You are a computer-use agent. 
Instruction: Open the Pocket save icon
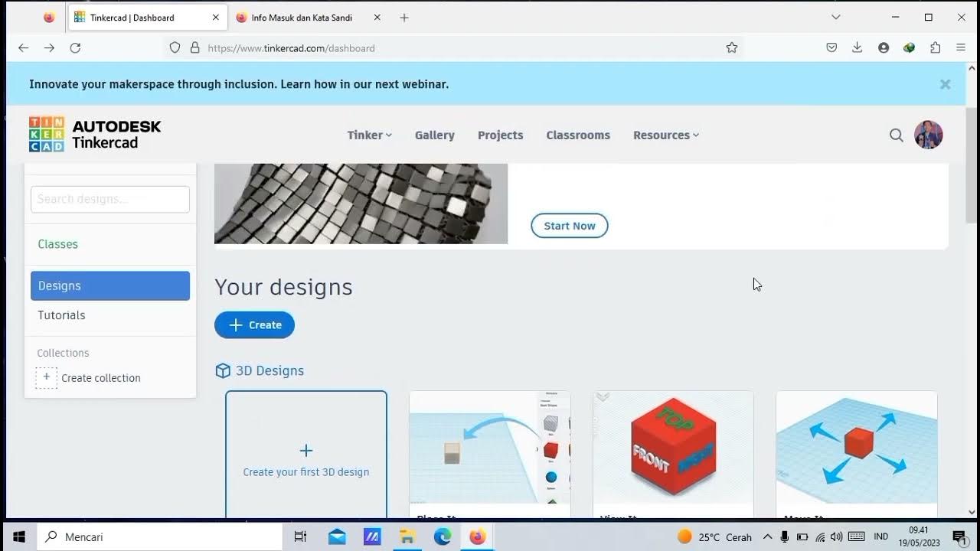click(x=831, y=47)
